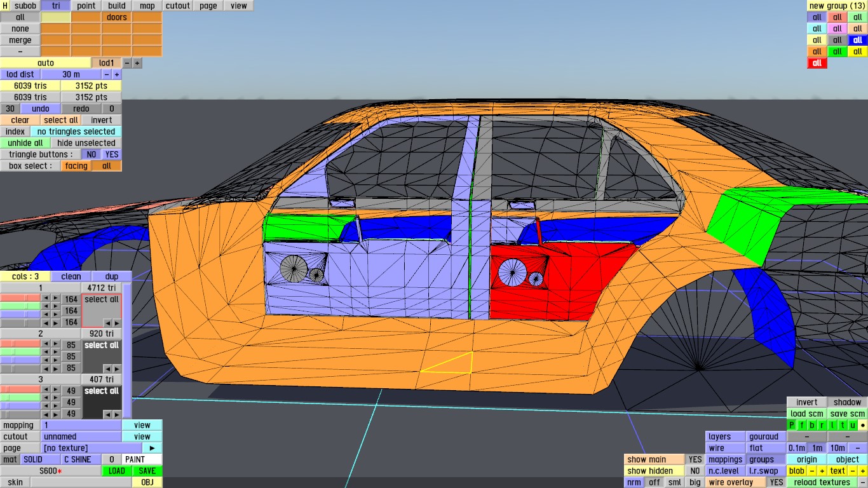Toggle the shadow button

click(x=848, y=402)
